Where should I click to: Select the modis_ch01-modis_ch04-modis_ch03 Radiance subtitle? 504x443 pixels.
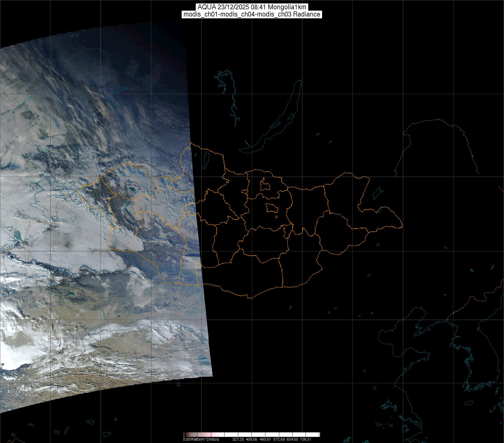[252, 14]
